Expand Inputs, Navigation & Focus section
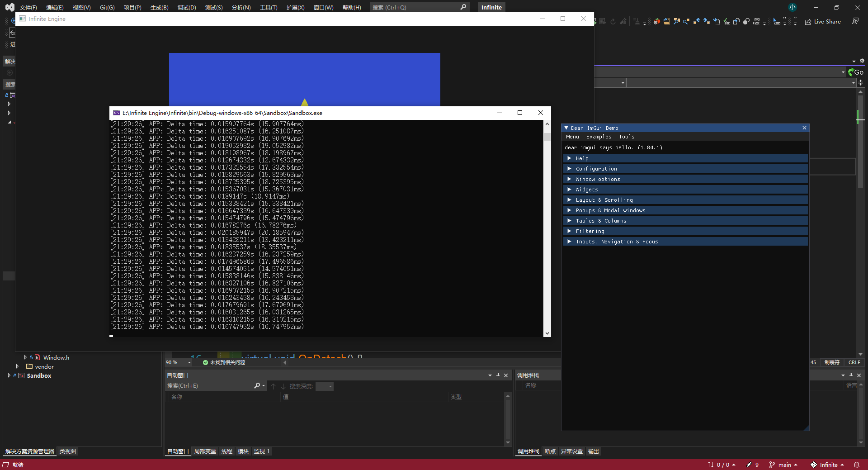The image size is (868, 470). 685,242
